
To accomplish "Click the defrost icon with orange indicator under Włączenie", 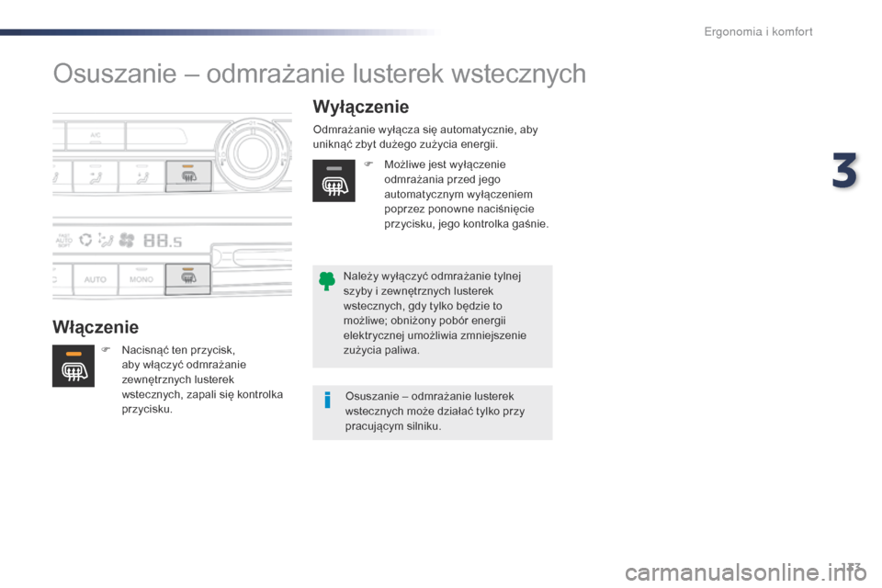I will coord(73,366).
